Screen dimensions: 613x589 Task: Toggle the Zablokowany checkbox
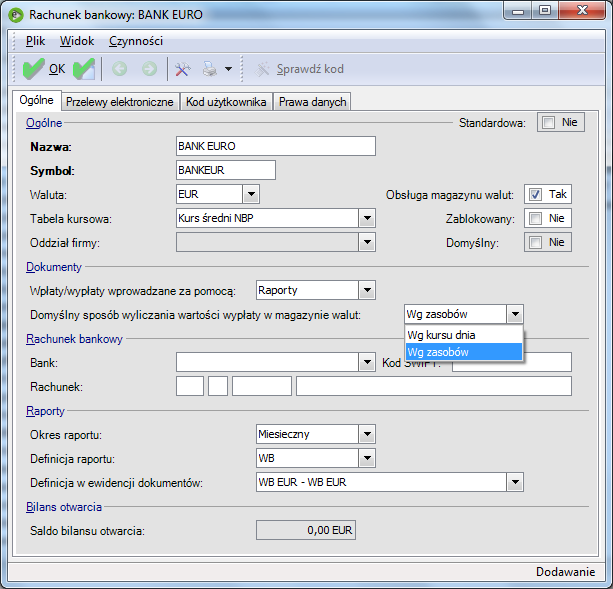coord(535,218)
